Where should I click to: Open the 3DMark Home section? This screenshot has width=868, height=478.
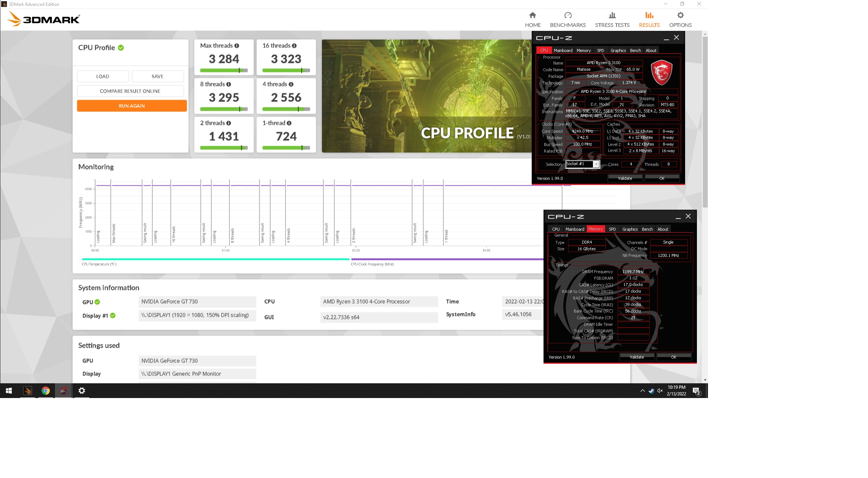532,20
